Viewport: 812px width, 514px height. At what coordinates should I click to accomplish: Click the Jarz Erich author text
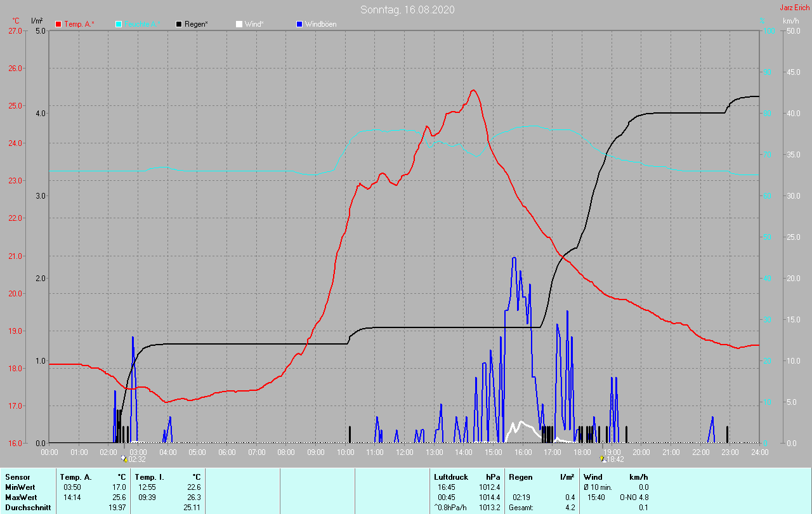tap(794, 8)
